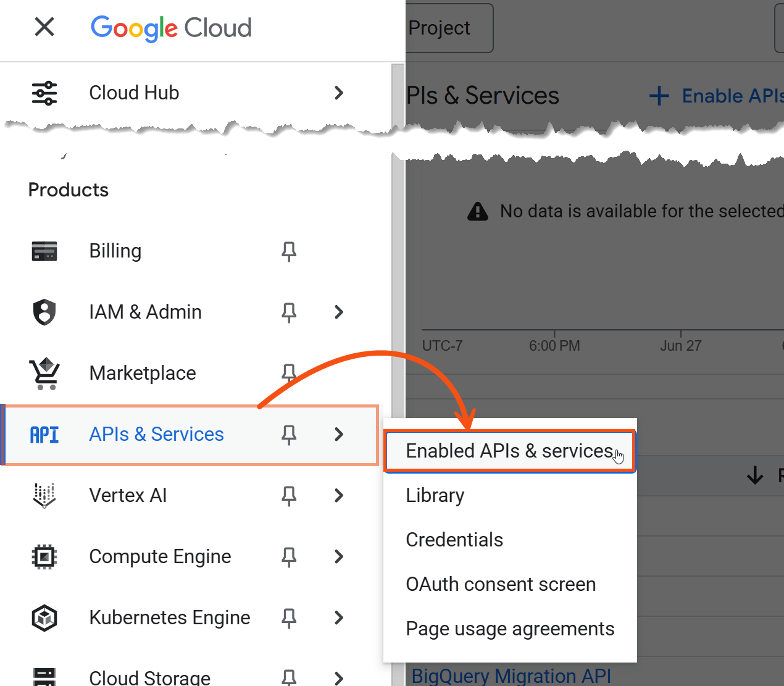The height and width of the screenshot is (686, 784).
Task: Pin IAM & Admin to the menu
Action: tap(289, 312)
